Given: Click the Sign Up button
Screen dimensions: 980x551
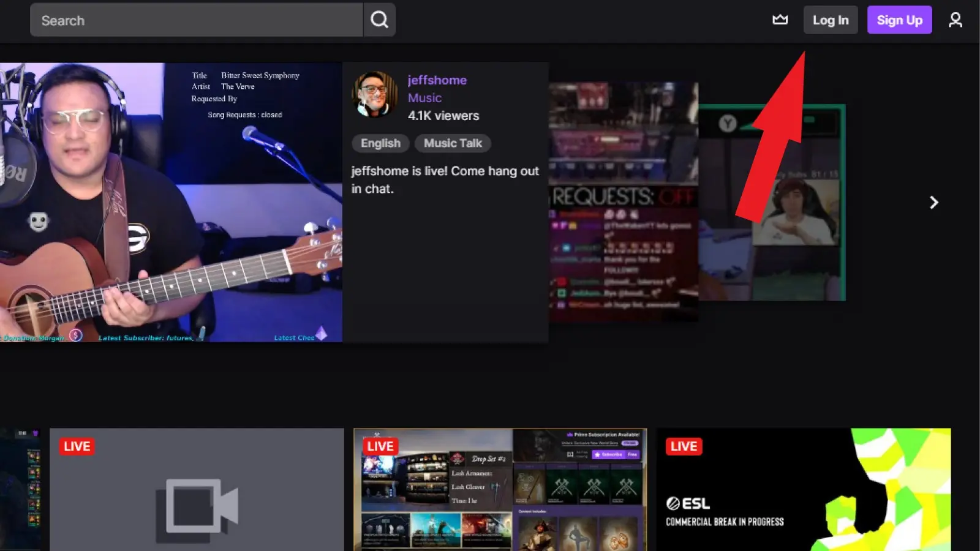Looking at the screenshot, I should [899, 20].
